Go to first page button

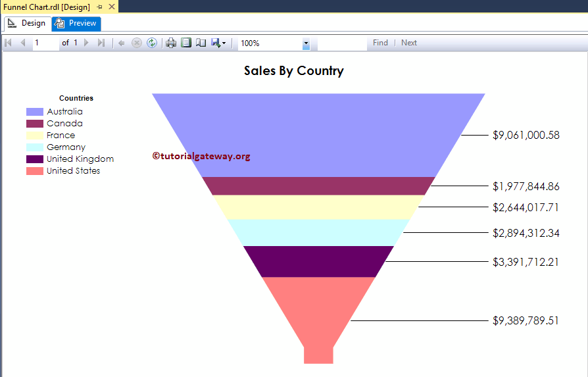coord(9,43)
